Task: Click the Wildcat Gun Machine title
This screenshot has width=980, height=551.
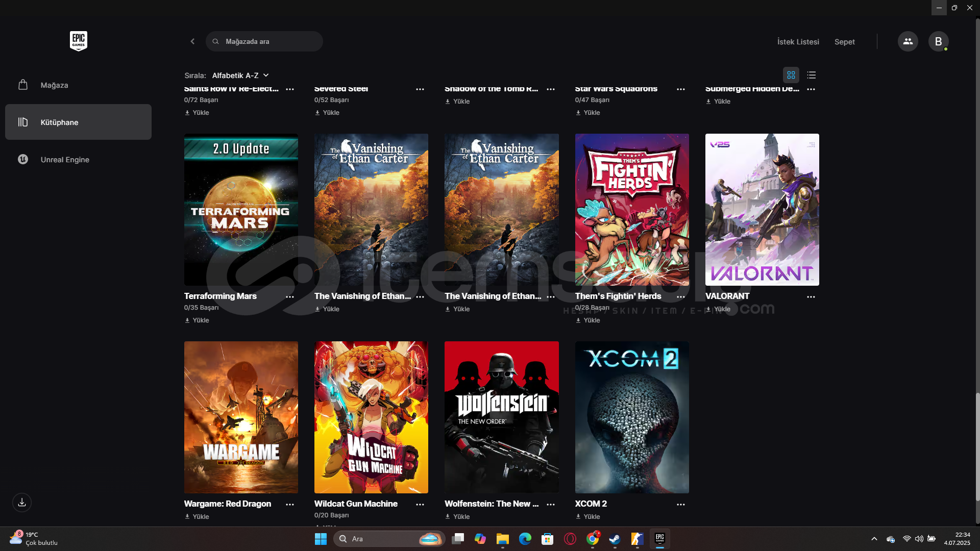Action: pos(356,504)
